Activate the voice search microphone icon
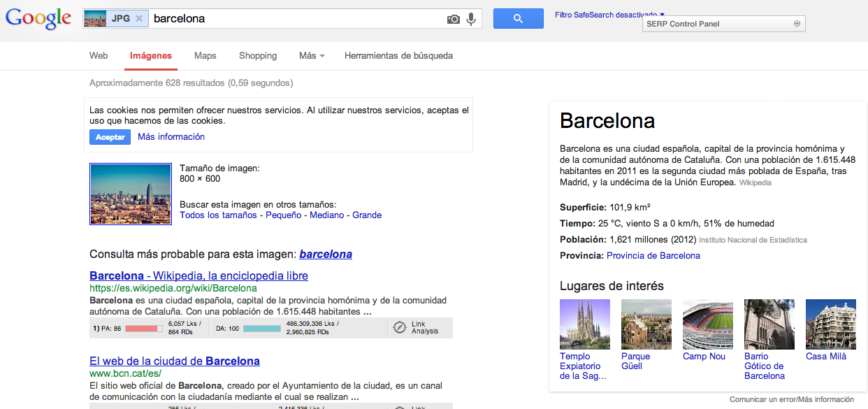This screenshot has height=409, width=868. [471, 19]
